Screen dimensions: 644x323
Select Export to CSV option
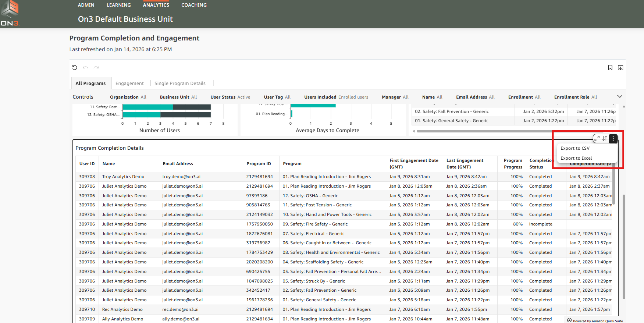575,148
